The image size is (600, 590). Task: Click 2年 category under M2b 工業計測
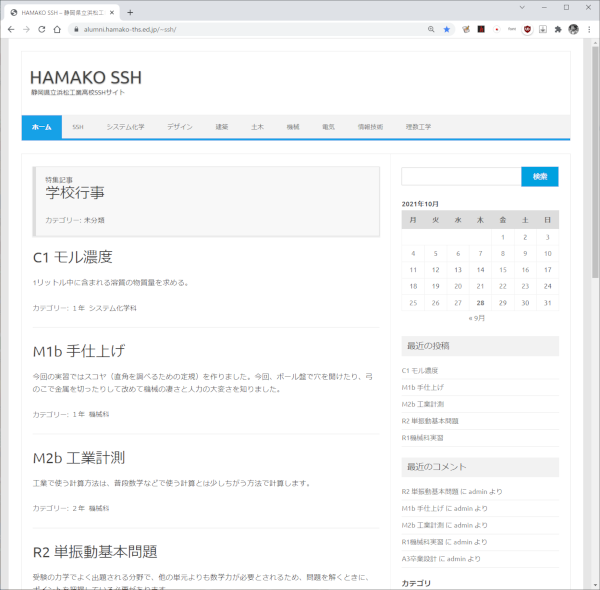[78, 509]
